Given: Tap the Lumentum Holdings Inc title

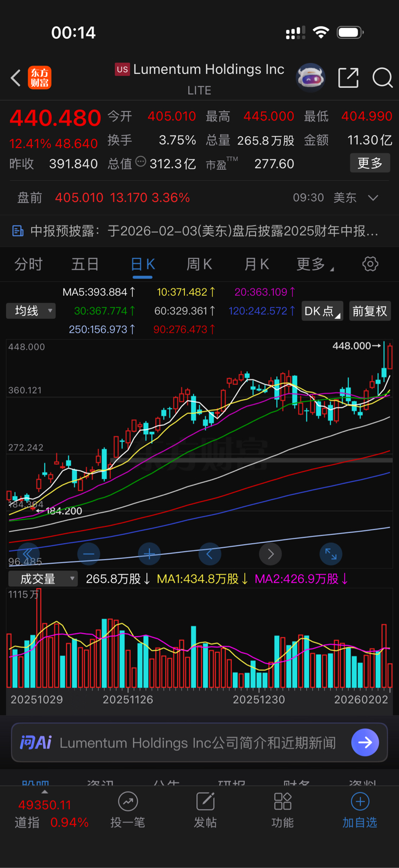Looking at the screenshot, I should pos(209,69).
